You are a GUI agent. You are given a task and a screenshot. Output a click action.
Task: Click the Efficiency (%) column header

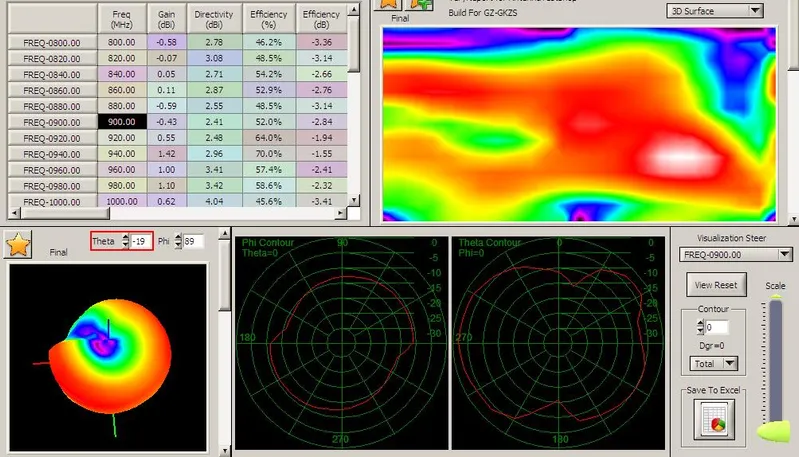[269, 19]
